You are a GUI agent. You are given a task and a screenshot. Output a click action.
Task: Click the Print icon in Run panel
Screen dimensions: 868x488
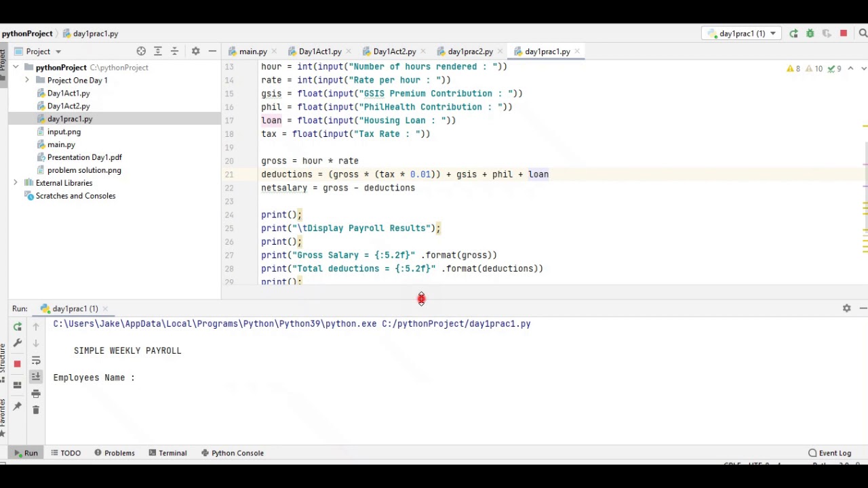click(x=36, y=393)
